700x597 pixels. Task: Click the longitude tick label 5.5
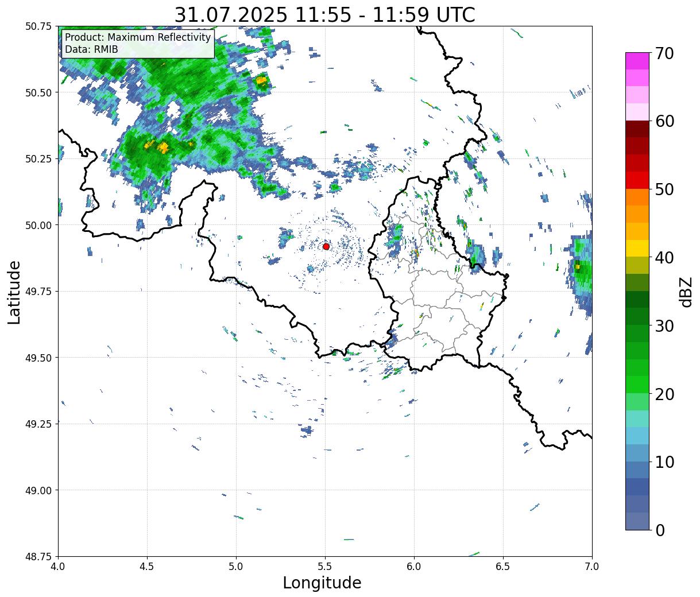325,567
